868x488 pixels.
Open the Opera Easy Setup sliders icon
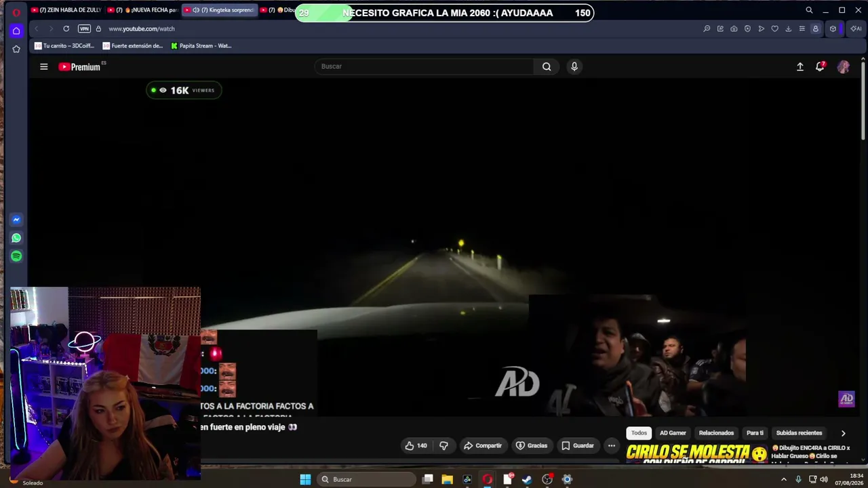[x=802, y=28]
